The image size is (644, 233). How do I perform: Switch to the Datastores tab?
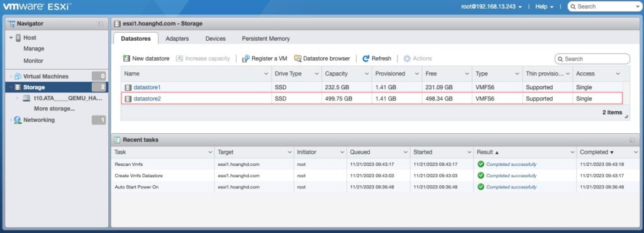pos(135,38)
